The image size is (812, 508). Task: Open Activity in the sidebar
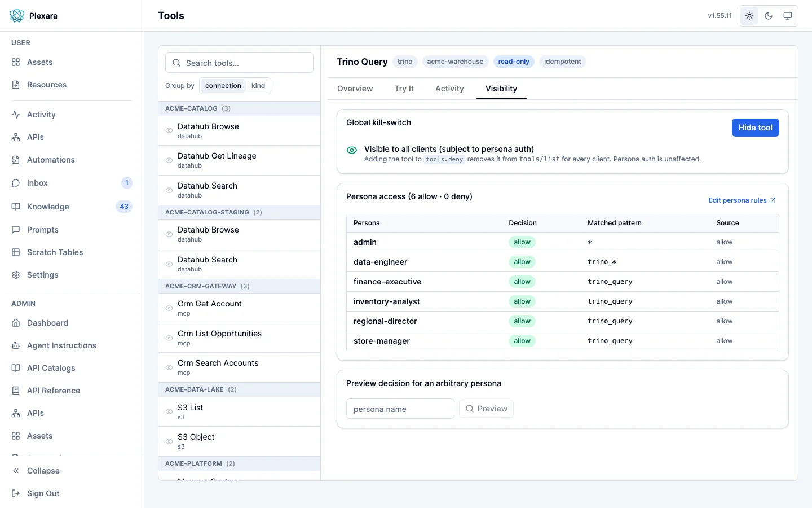pyautogui.click(x=72, y=115)
